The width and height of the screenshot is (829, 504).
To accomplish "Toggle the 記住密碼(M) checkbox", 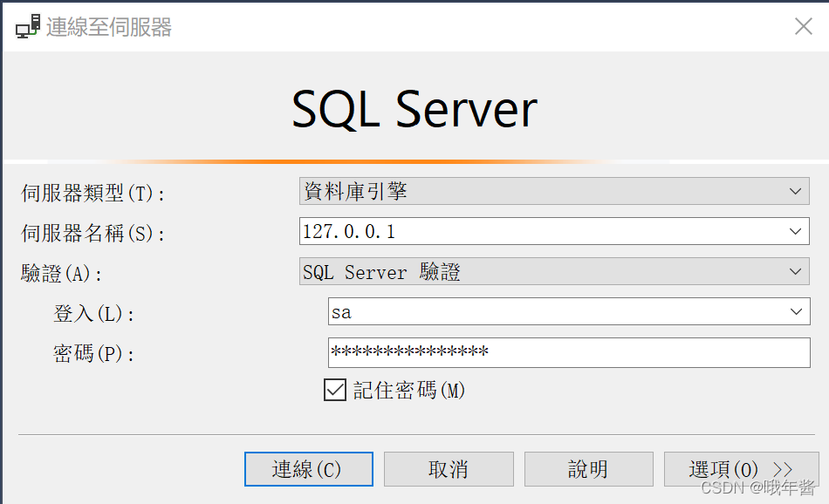I will [x=335, y=391].
